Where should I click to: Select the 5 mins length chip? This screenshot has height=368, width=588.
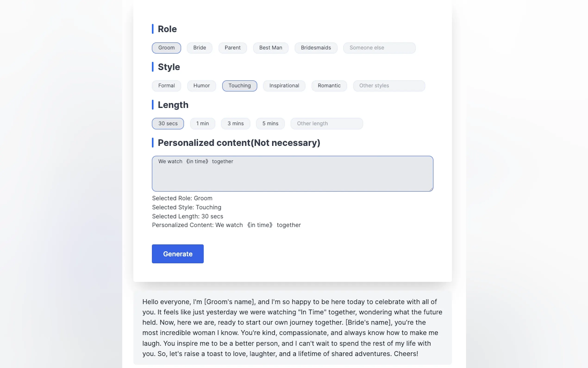tap(270, 124)
